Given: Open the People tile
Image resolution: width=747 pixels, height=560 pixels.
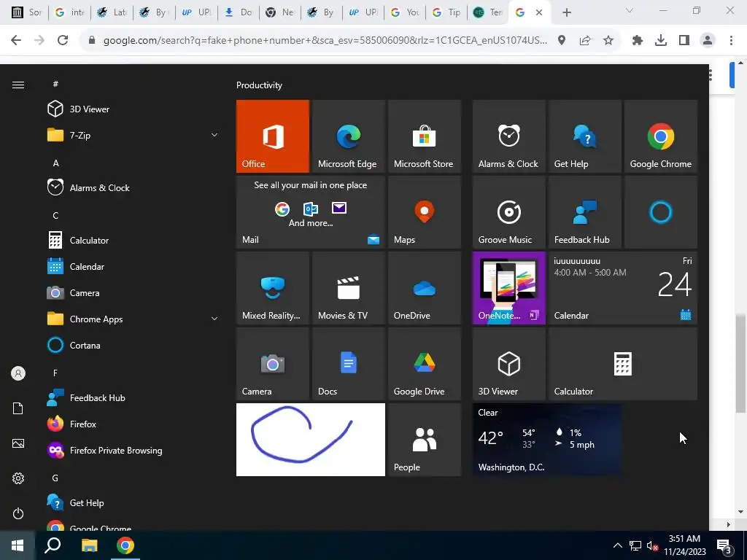Looking at the screenshot, I should (x=425, y=440).
